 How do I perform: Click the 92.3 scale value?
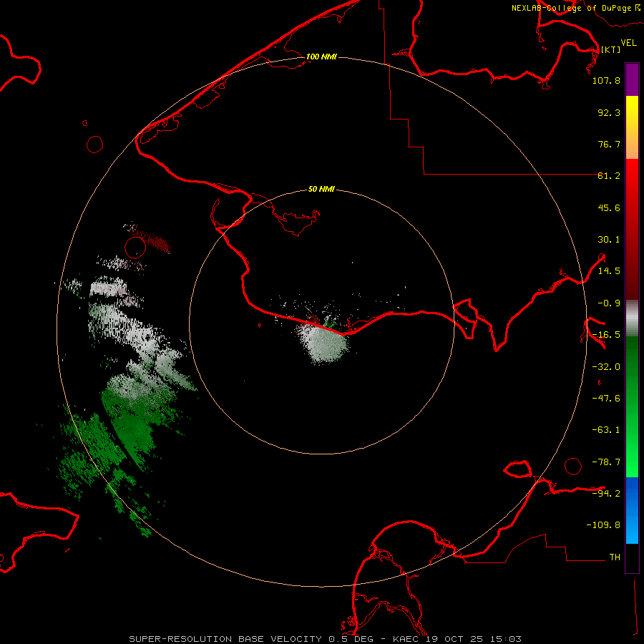609,112
